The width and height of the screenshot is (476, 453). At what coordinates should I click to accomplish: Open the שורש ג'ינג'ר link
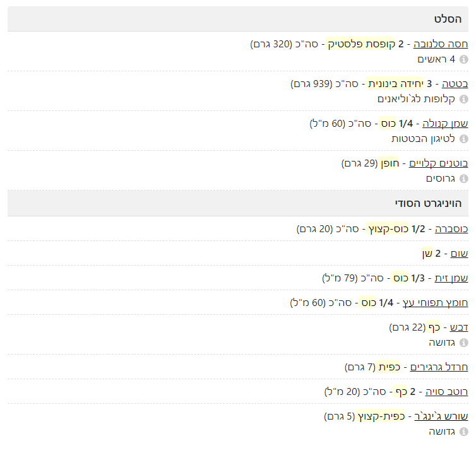(x=441, y=416)
